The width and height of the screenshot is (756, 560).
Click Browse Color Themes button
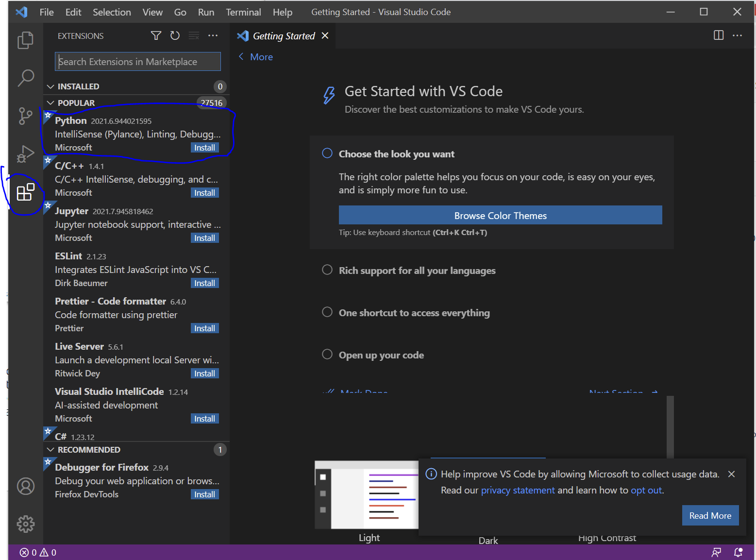(x=500, y=215)
